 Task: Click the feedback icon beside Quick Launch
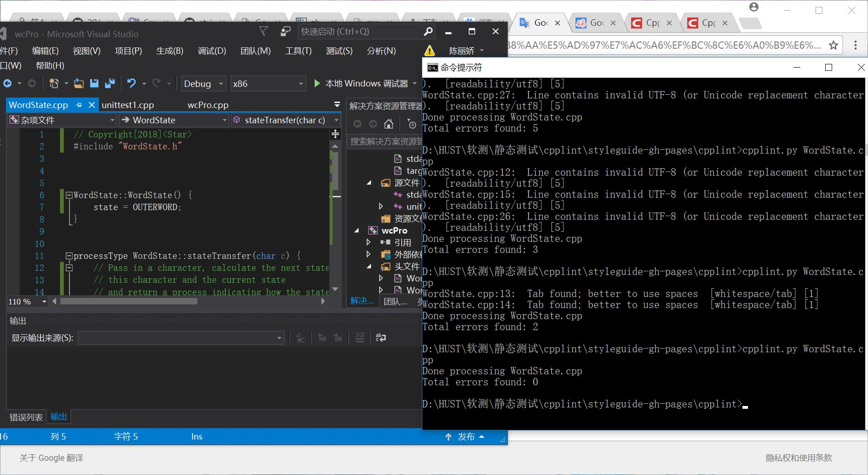pos(286,31)
